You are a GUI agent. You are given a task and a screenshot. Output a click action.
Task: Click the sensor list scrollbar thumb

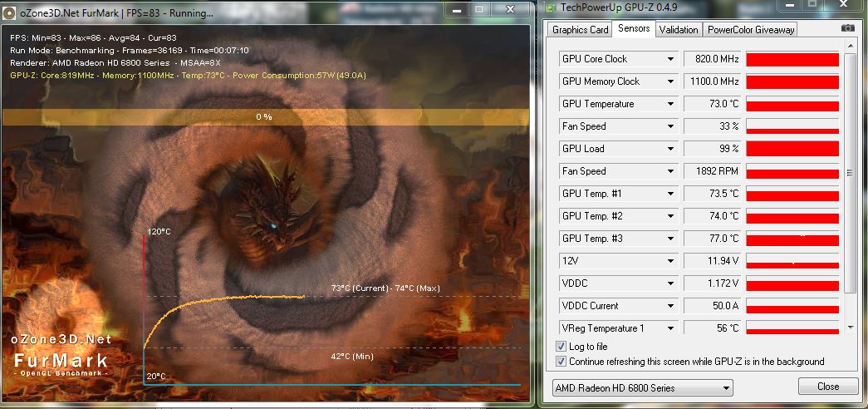851,173
